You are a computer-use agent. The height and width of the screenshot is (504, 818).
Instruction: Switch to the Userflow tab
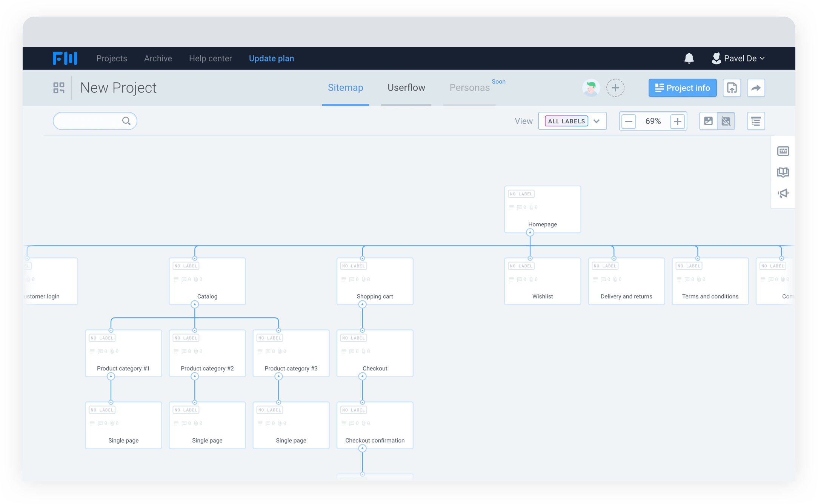[x=406, y=88]
